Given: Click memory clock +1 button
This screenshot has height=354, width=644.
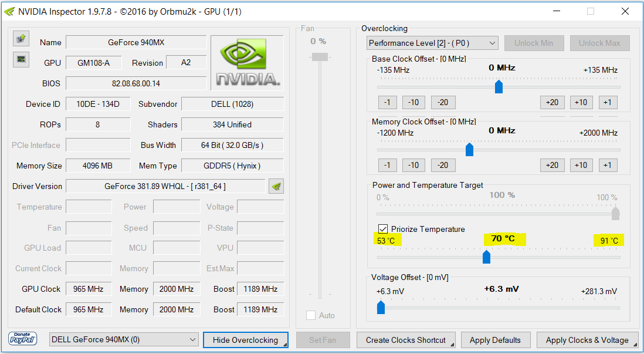Looking at the screenshot, I should click(x=608, y=166).
